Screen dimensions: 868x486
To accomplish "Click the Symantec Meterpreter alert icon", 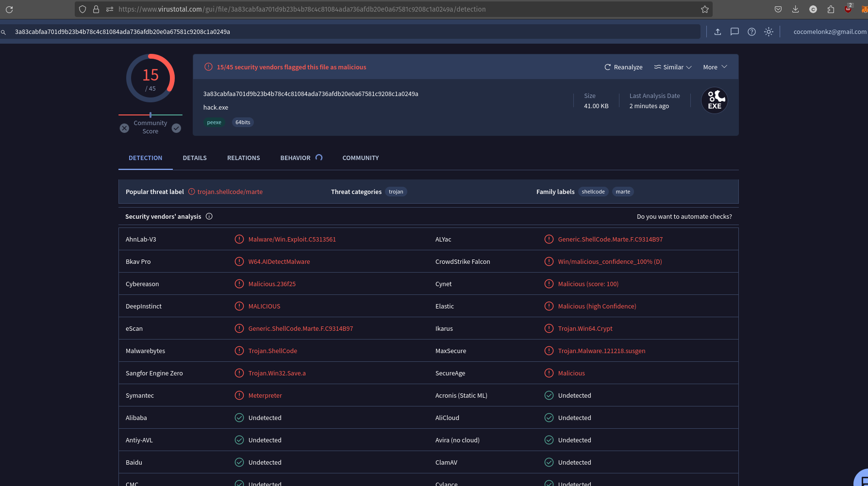I will pos(239,395).
